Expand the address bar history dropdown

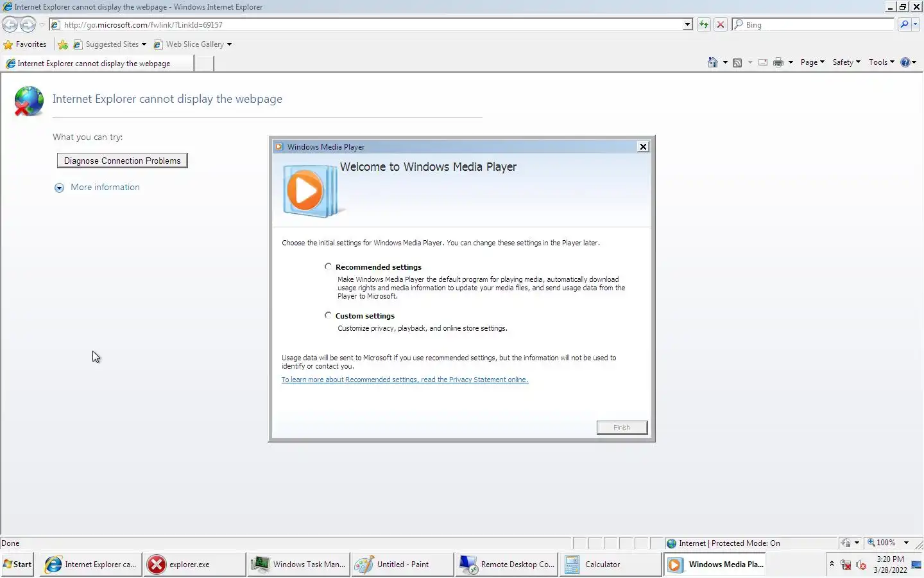[x=688, y=25]
